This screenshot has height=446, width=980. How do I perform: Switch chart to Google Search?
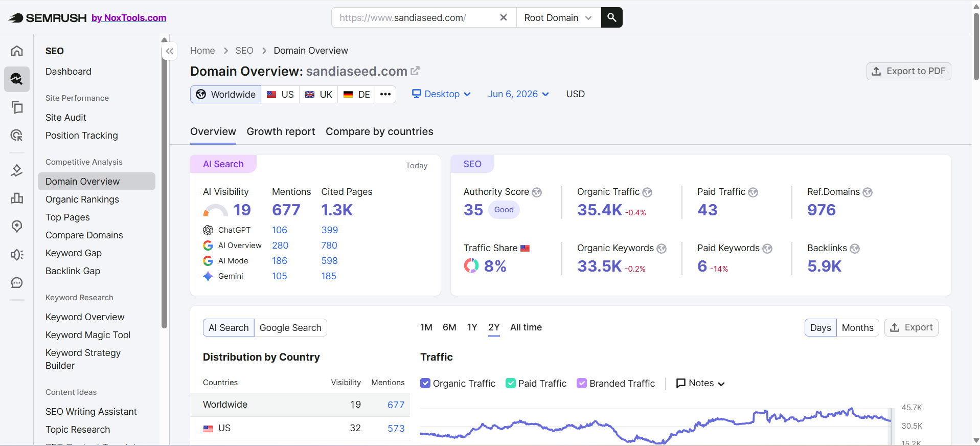[290, 328]
